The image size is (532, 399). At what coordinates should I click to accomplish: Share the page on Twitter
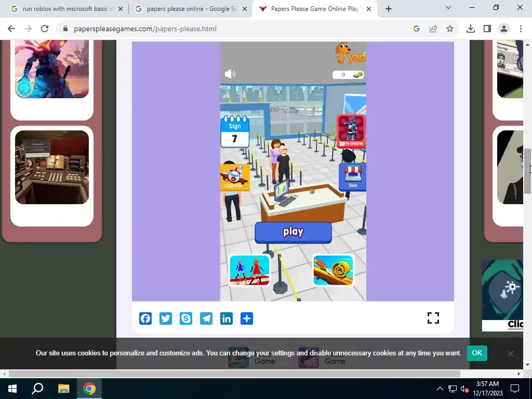point(166,318)
